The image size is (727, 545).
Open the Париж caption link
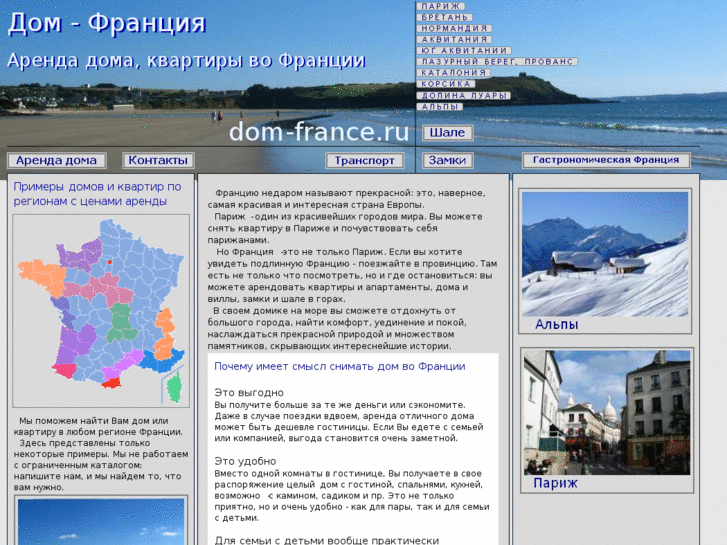555,483
